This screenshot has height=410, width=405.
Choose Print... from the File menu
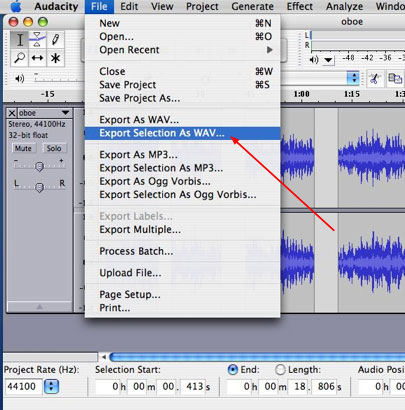[x=183, y=308]
